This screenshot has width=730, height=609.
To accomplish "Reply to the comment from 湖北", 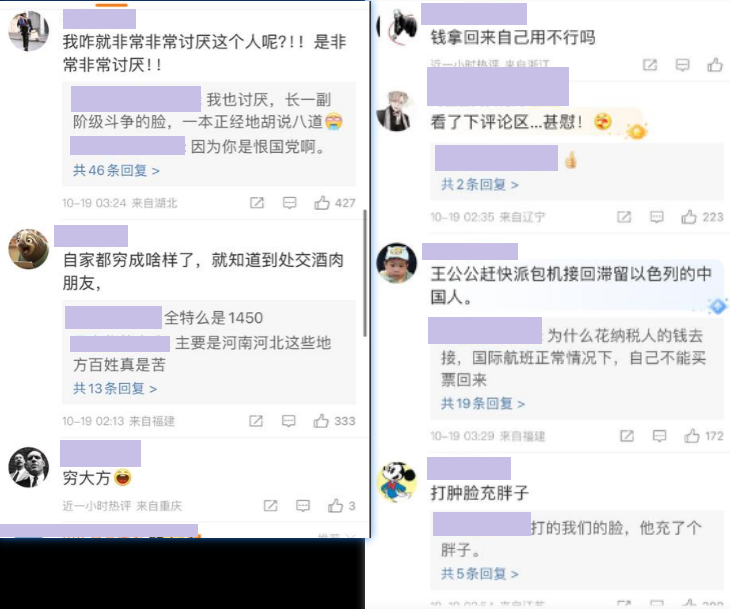I will click(289, 203).
